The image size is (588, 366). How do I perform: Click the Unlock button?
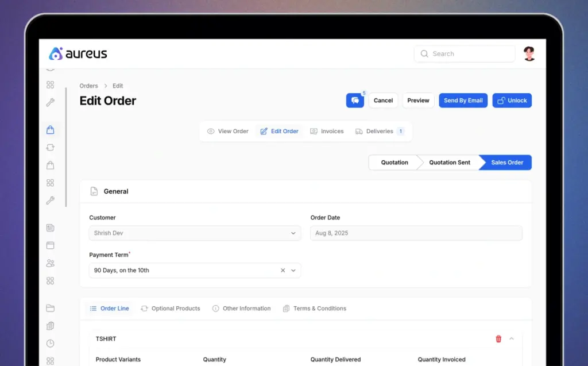512,101
